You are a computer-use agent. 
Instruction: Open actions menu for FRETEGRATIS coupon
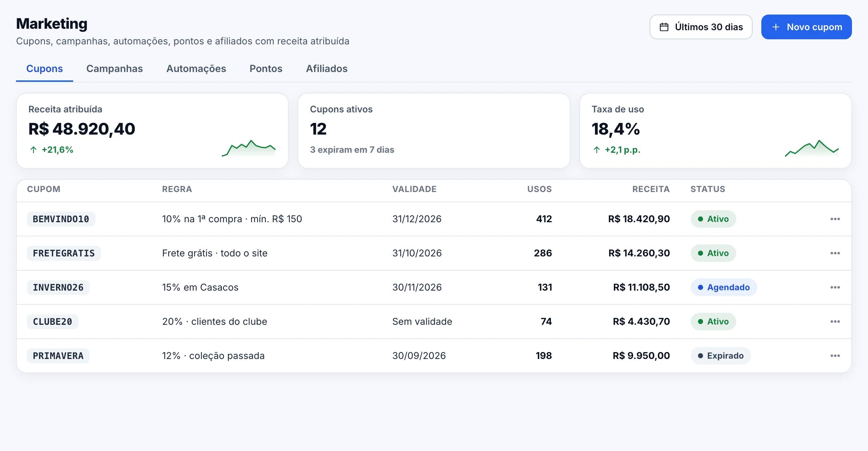pos(835,253)
